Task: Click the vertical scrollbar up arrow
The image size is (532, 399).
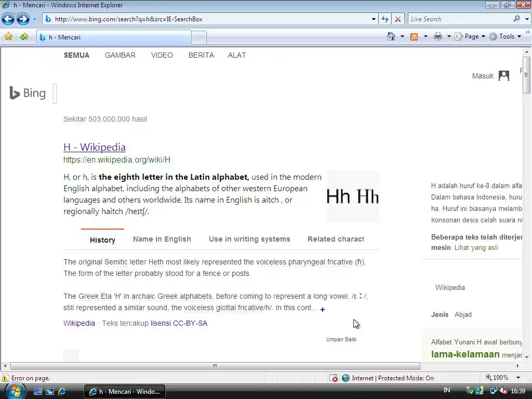Action: point(527,52)
